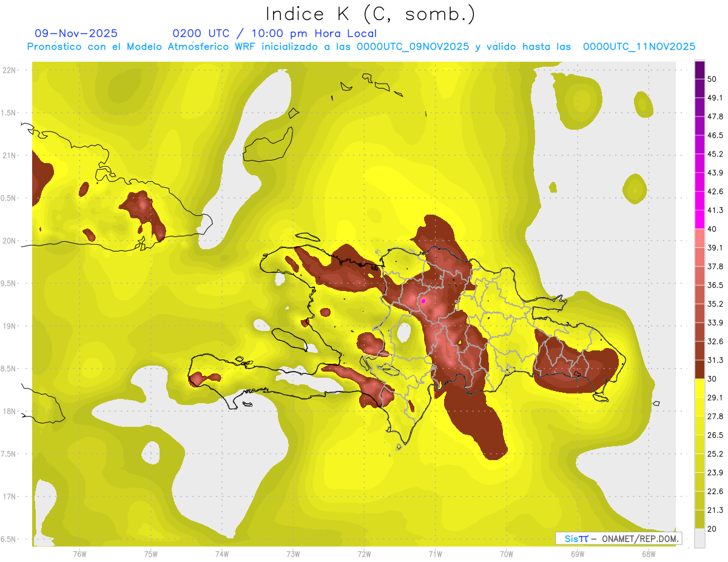Viewport: 728px width, 562px height.
Task: Pick the light gray swatch below 20
Action: coord(699,538)
